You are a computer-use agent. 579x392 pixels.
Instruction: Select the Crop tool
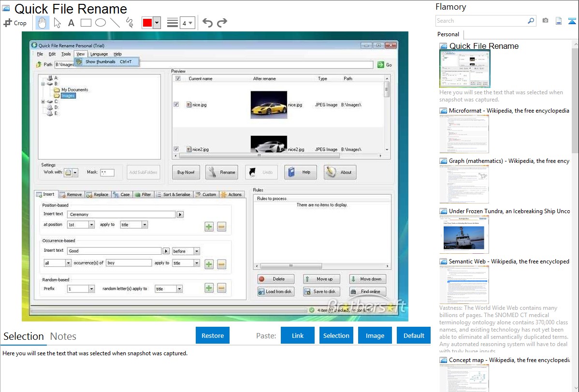click(x=15, y=23)
